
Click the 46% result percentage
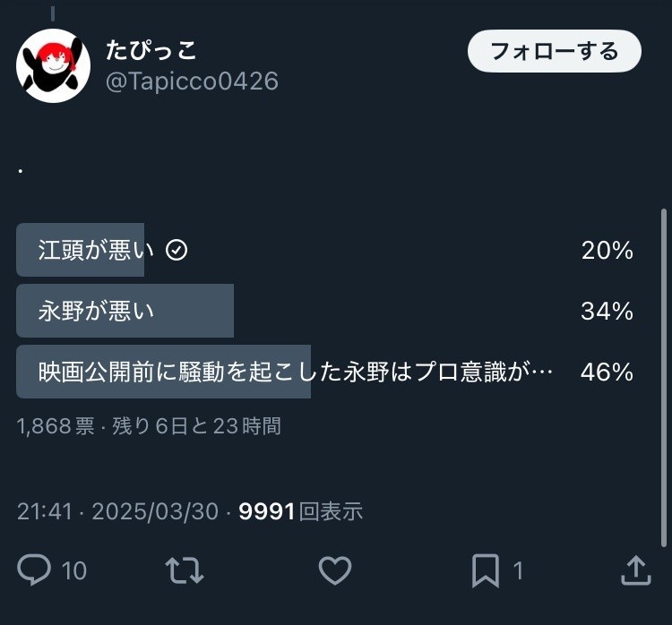click(607, 372)
